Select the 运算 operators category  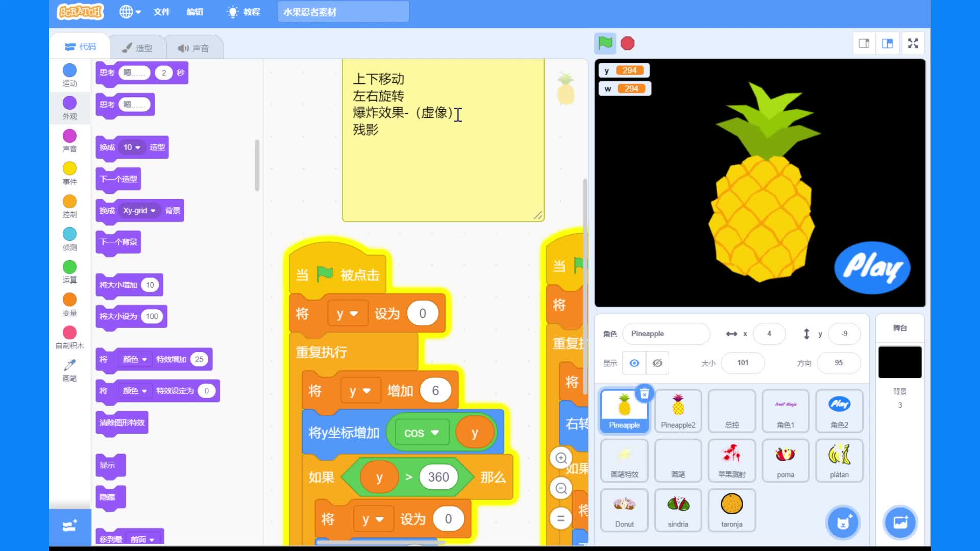pyautogui.click(x=69, y=272)
